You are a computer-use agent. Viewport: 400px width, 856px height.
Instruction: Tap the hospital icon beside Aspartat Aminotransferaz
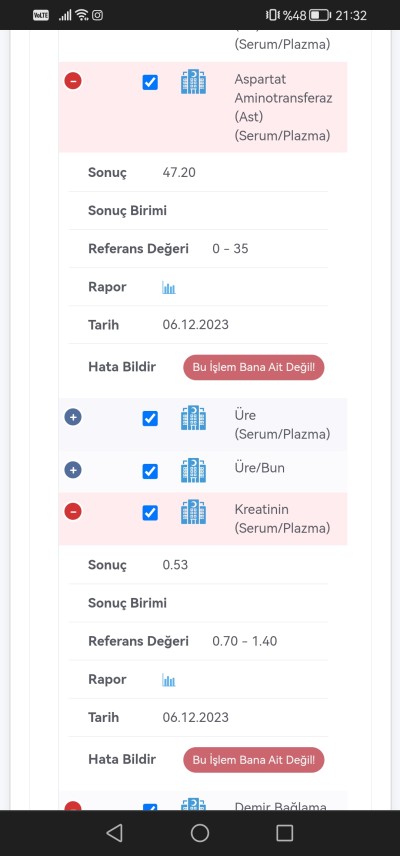(x=193, y=82)
